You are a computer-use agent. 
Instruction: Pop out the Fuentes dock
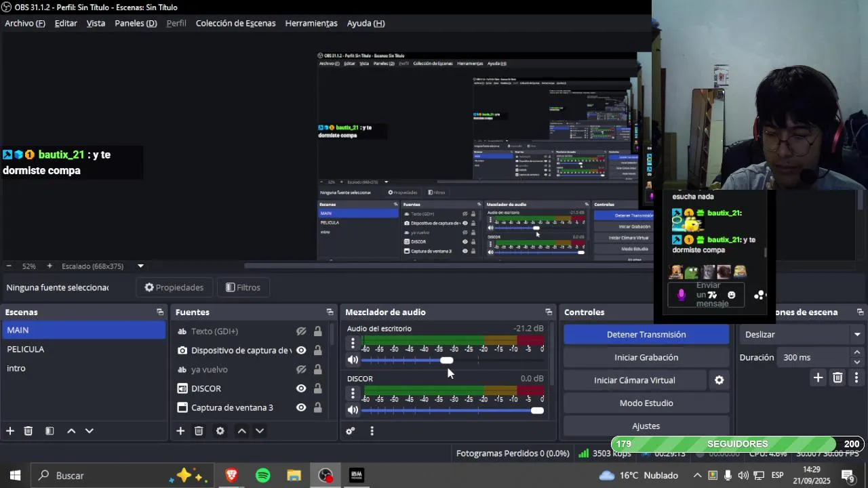[330, 312]
